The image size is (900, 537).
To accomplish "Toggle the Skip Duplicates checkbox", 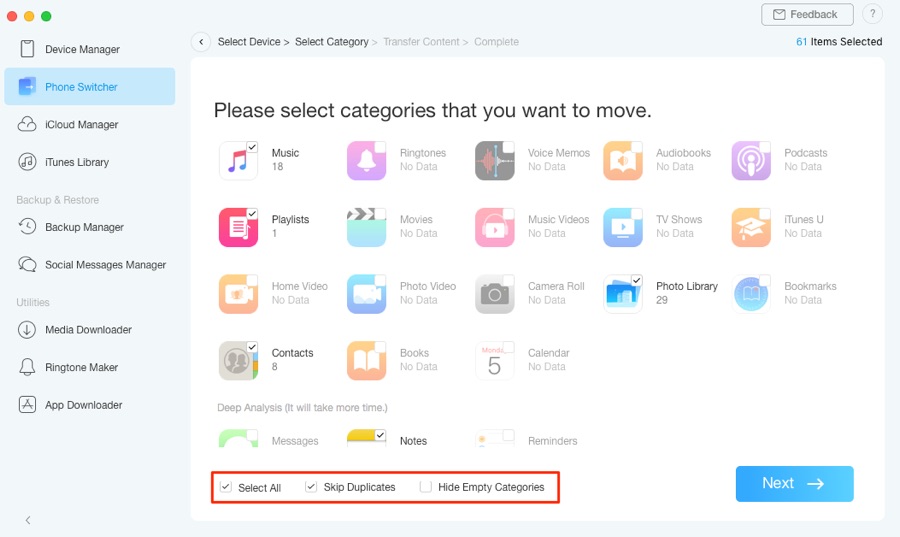I will coord(311,487).
